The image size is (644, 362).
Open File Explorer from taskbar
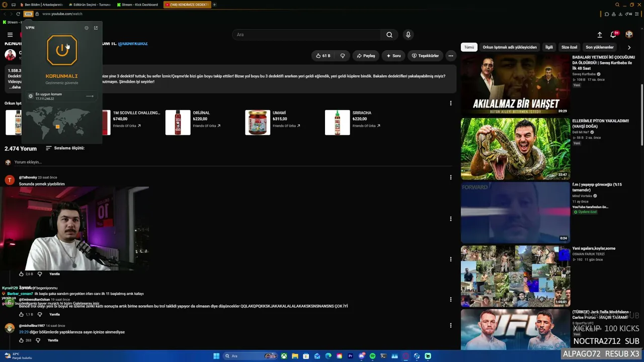tap(295, 356)
